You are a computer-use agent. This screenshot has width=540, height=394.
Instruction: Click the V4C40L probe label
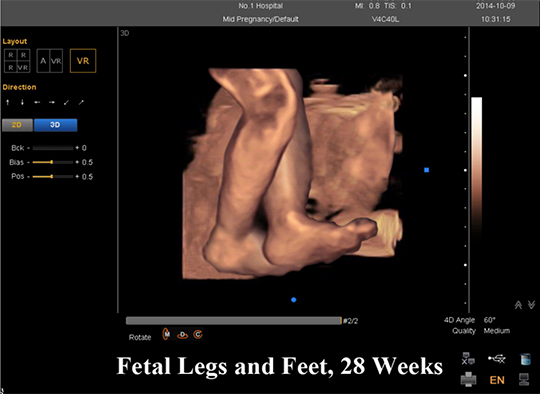(x=385, y=19)
